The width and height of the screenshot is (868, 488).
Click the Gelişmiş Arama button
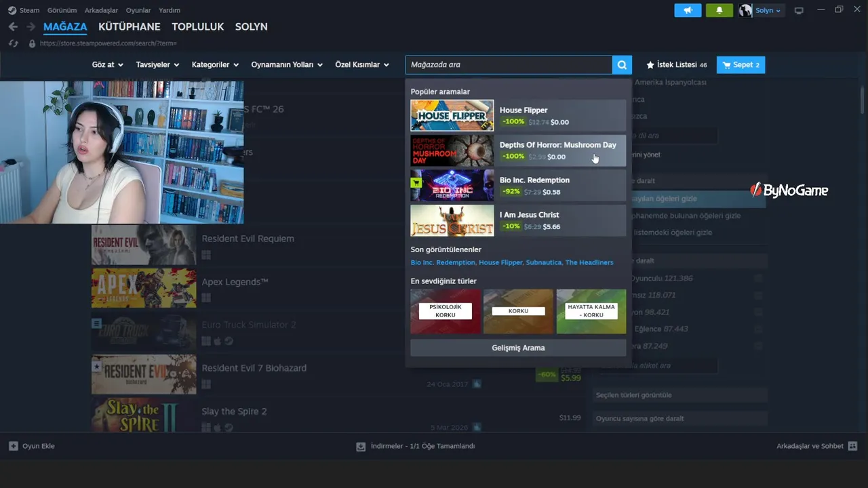click(x=518, y=348)
